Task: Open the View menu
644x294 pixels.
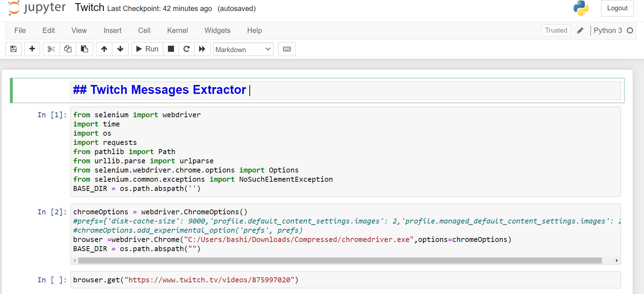Action: [79, 30]
